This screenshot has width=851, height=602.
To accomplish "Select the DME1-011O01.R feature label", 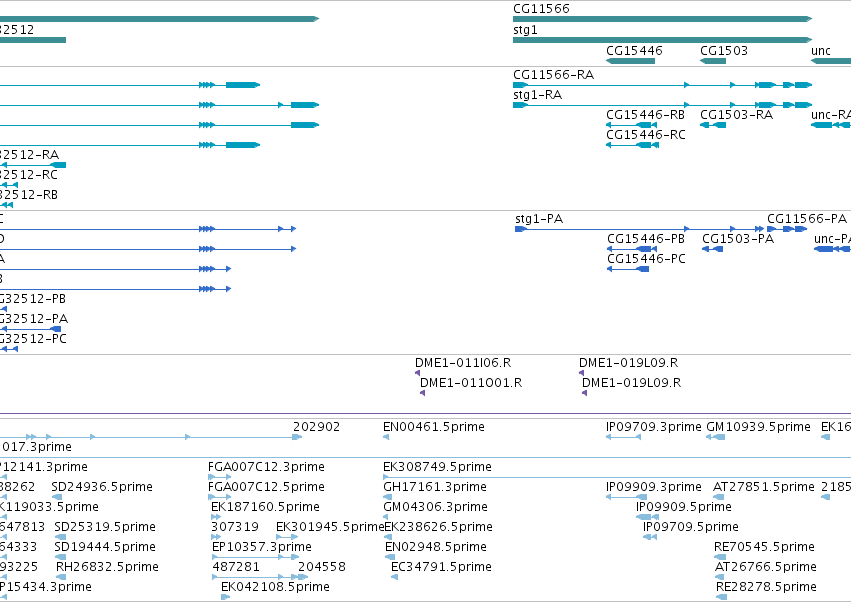I will (471, 383).
